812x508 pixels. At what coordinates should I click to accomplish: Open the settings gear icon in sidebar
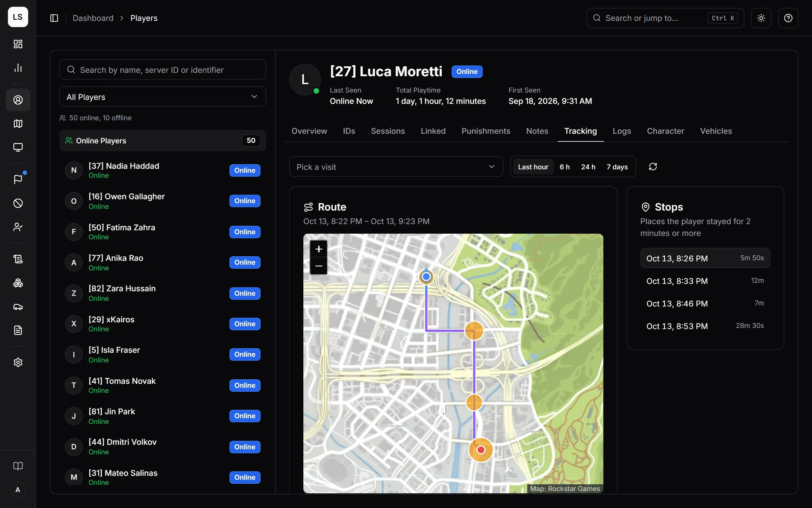pos(18,362)
